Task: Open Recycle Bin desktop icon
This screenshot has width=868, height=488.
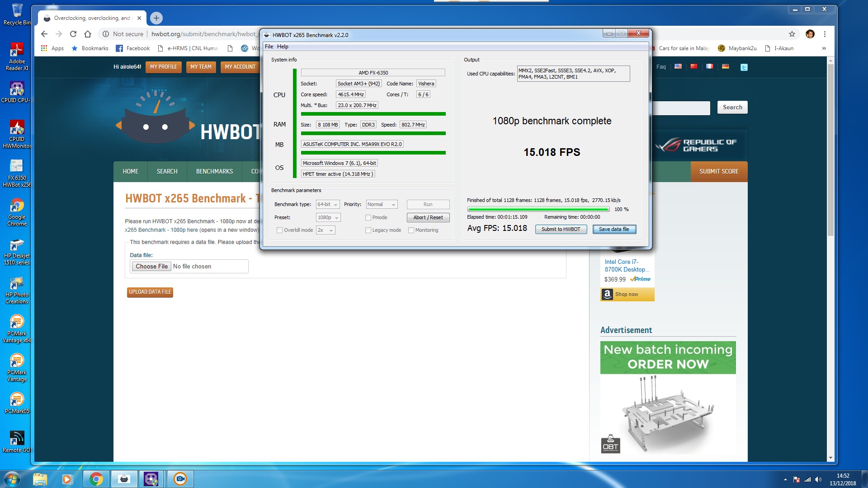Action: (17, 14)
